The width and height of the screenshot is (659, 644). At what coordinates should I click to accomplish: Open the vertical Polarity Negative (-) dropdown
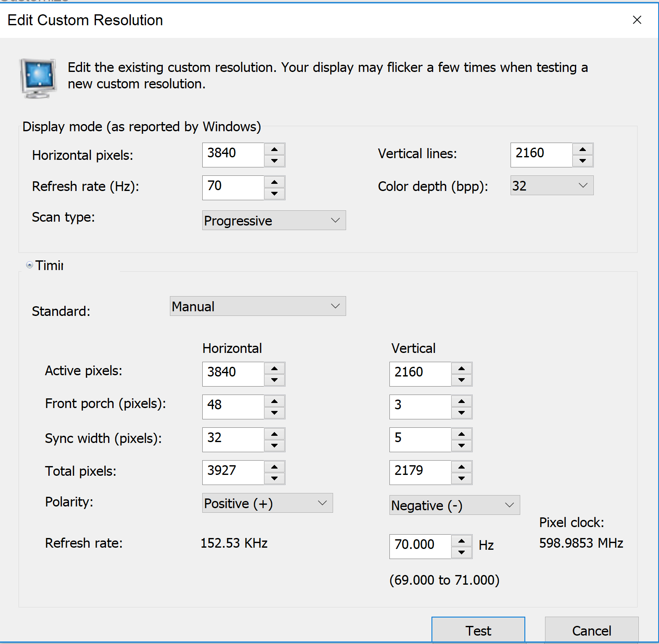454,505
